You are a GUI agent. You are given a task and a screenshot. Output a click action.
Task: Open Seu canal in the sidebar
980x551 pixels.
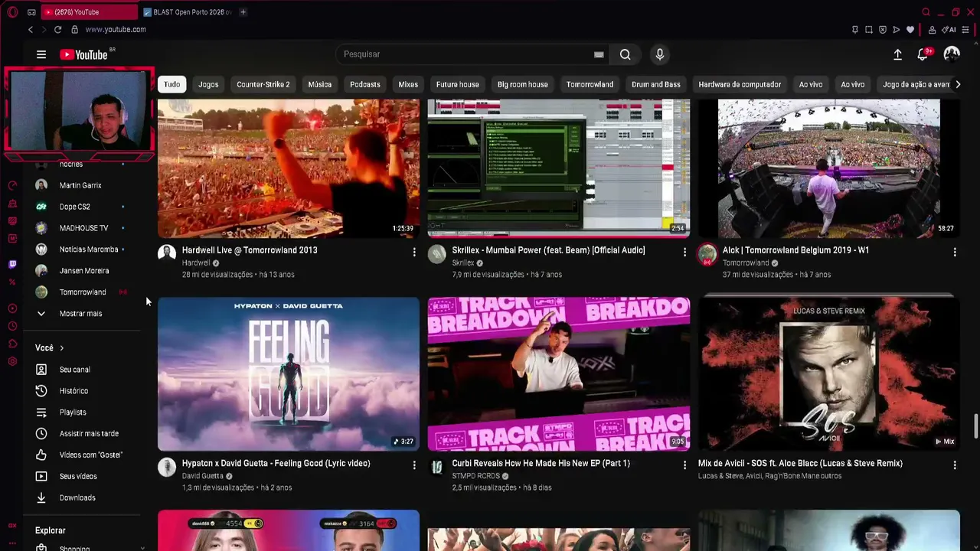[x=75, y=370]
